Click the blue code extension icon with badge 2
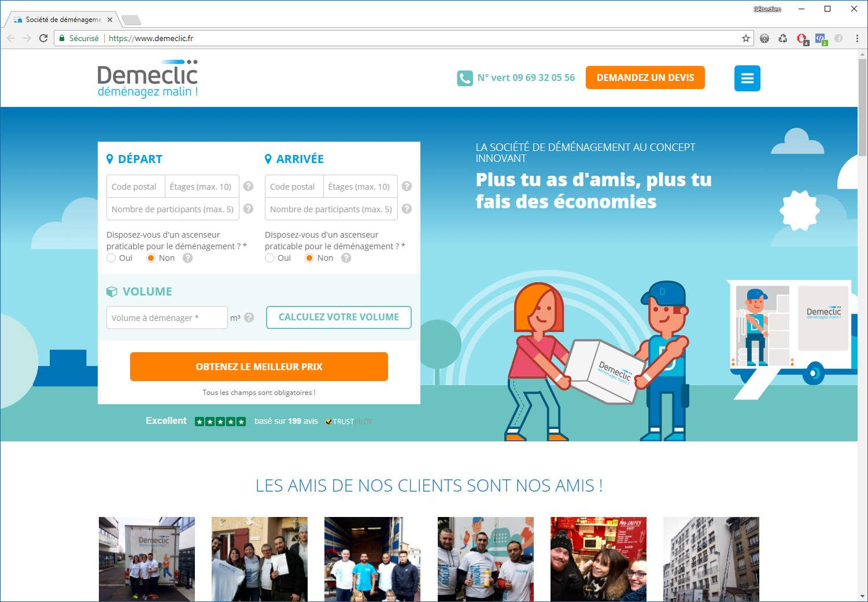The image size is (868, 602). pyautogui.click(x=821, y=39)
